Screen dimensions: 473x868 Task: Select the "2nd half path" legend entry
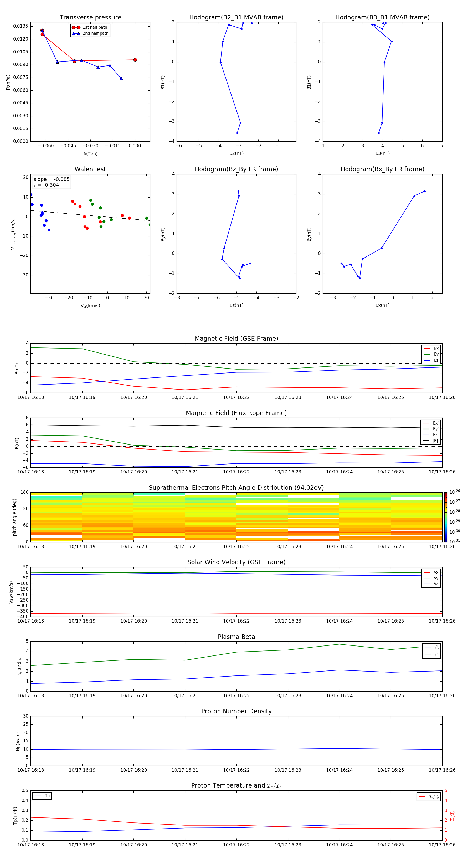click(90, 33)
